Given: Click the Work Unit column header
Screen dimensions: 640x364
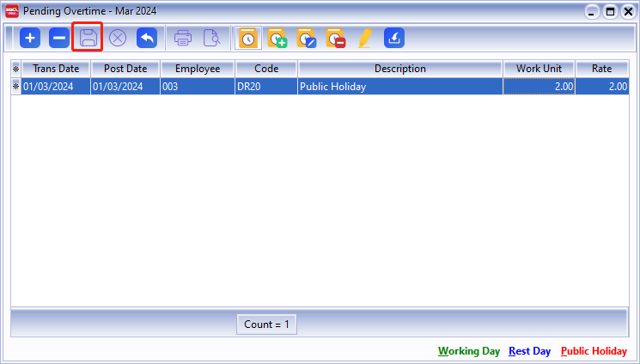Looking at the screenshot, I should (539, 69).
